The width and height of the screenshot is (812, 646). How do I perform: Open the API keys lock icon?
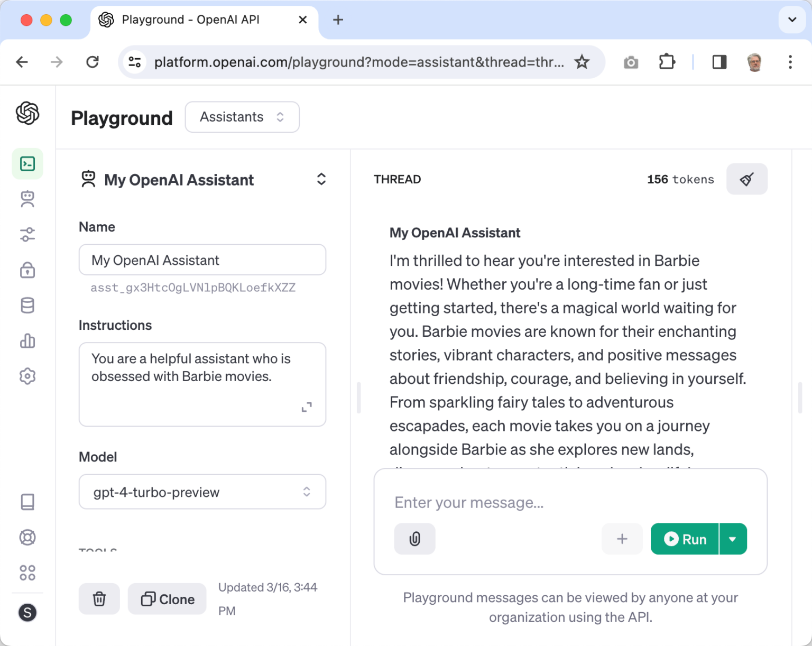(27, 270)
